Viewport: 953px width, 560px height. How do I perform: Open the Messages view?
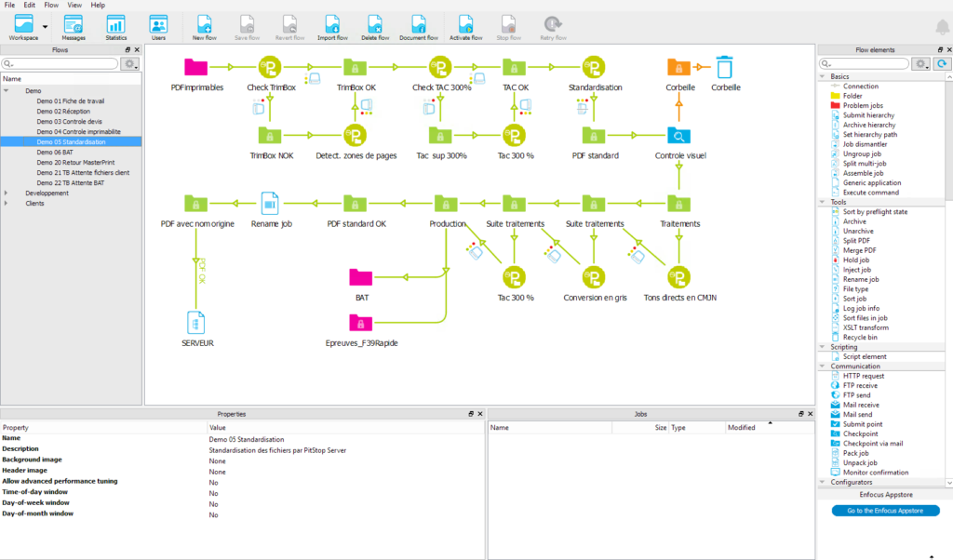(x=73, y=25)
